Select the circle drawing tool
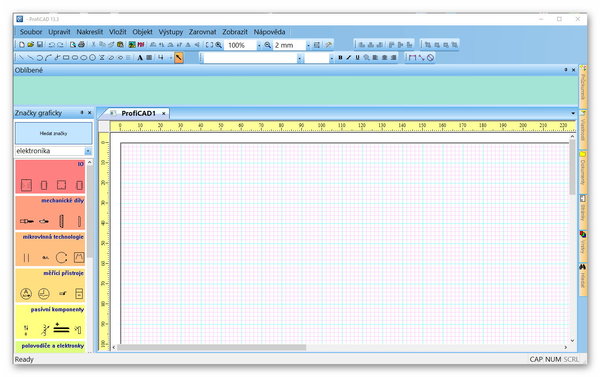The image size is (600, 377). (x=93, y=58)
